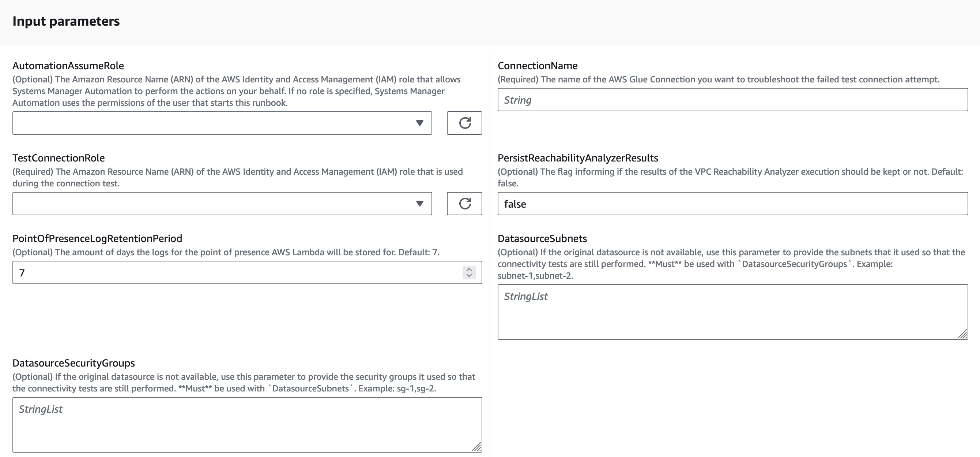
Task: Click the DatasourceSubnets parameter label
Action: coord(543,238)
